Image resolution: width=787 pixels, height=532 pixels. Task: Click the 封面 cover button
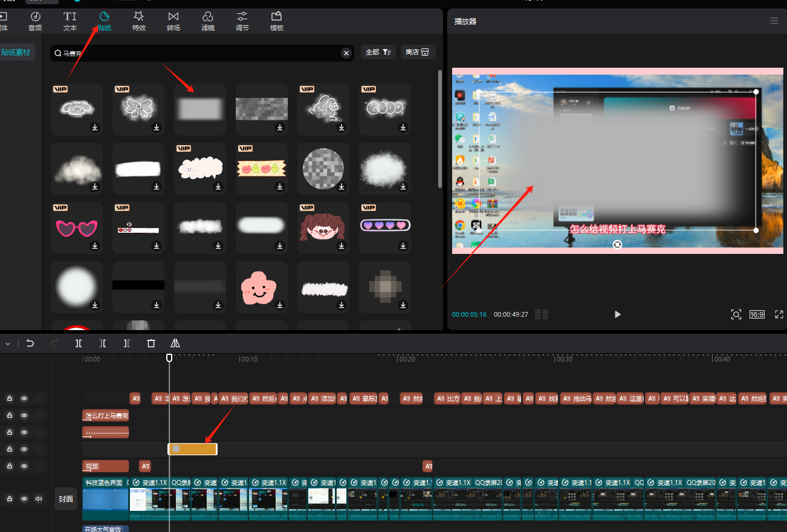66,499
